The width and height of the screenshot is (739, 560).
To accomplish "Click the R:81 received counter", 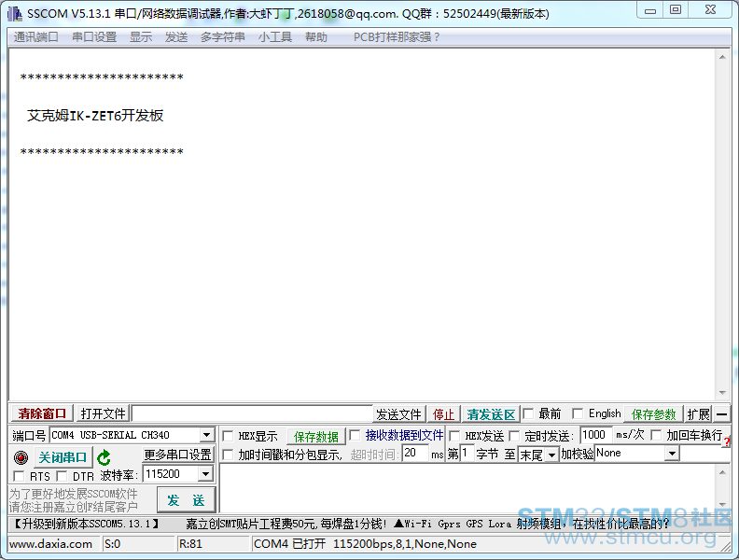I will pyautogui.click(x=190, y=544).
